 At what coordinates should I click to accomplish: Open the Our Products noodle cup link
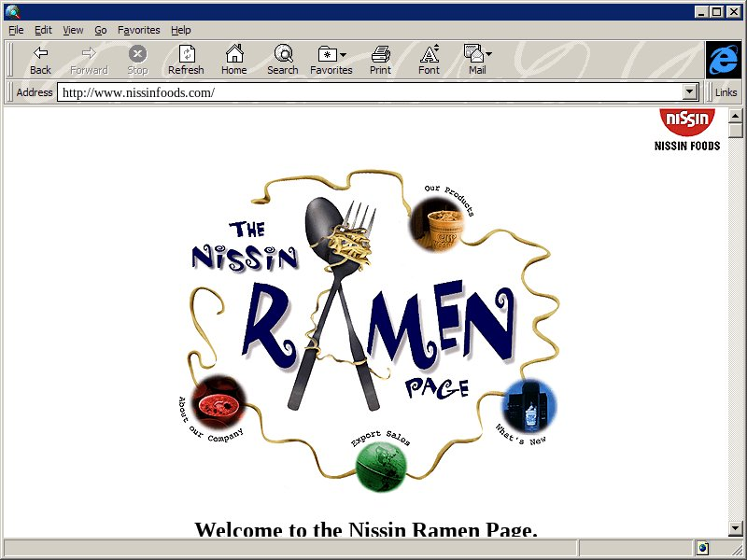click(x=437, y=224)
